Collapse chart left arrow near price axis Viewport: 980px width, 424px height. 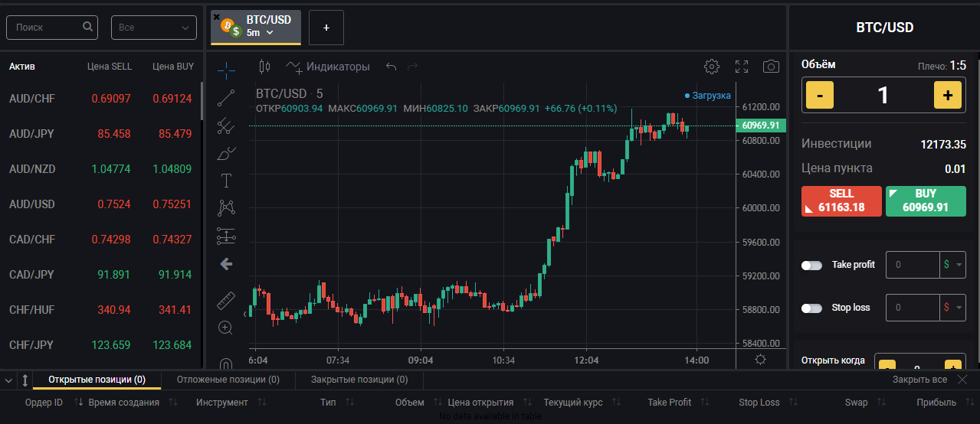pyautogui.click(x=245, y=314)
